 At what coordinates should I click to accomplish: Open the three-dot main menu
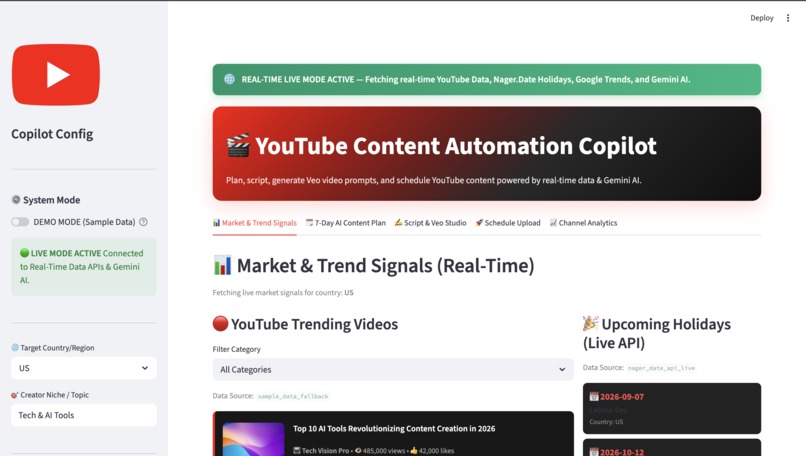(x=788, y=18)
